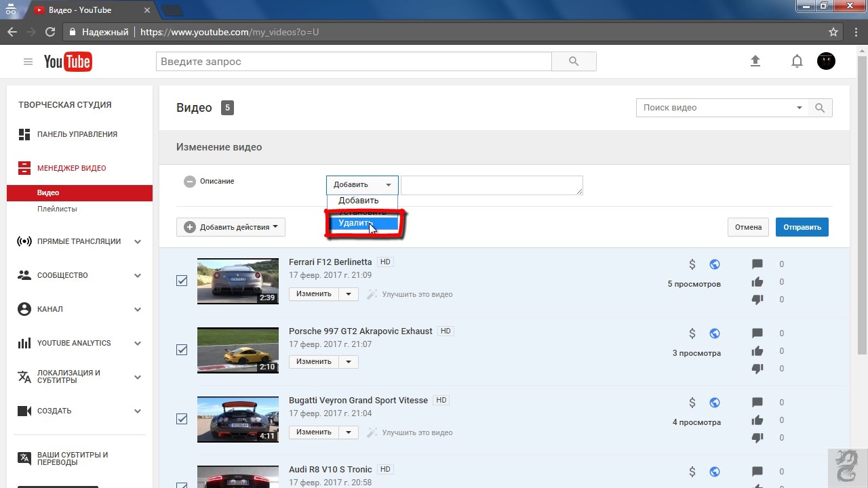
Task: Open Плейлисты in the sidebar
Action: pos(57,209)
